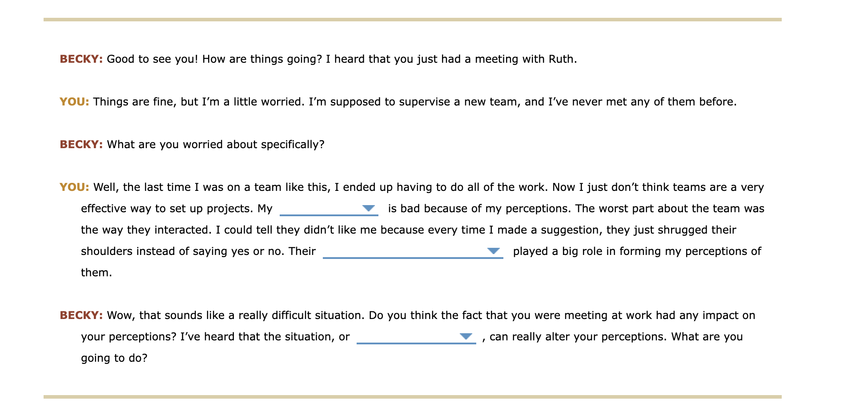Image resolution: width=868 pixels, height=420 pixels.
Task: Click the final BECKY label
Action: [x=81, y=315]
